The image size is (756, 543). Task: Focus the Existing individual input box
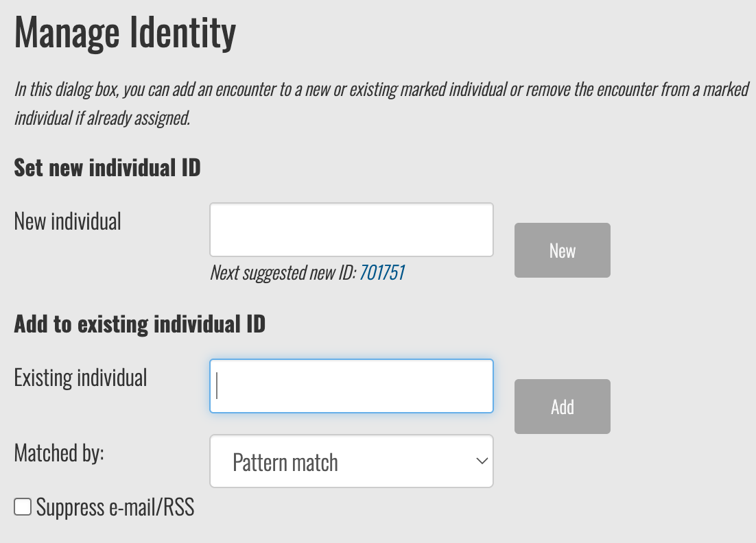point(351,386)
